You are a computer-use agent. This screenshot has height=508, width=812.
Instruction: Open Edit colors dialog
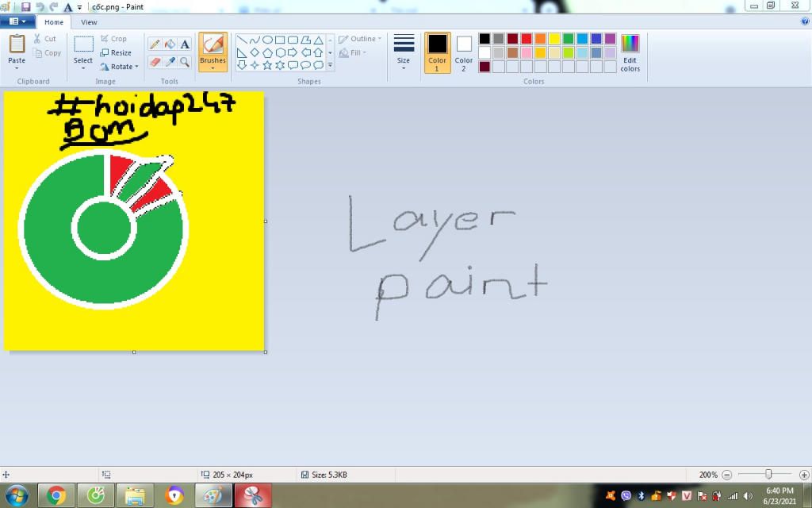click(630, 52)
